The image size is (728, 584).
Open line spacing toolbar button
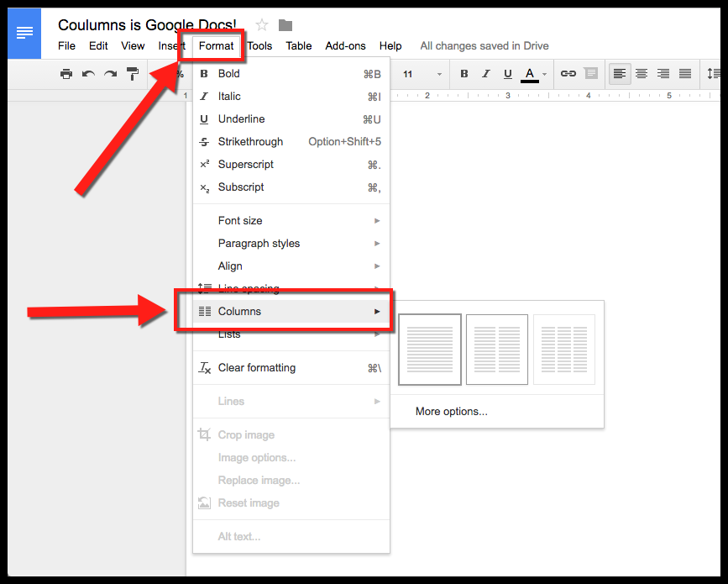click(714, 73)
